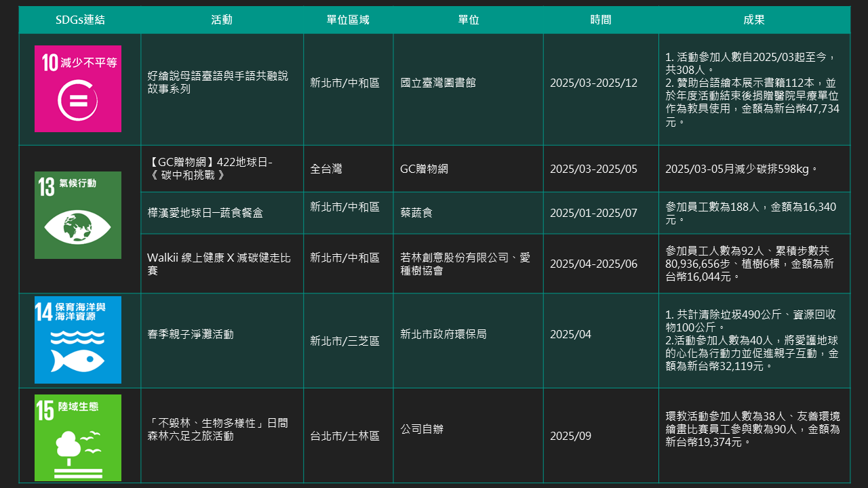
Task: Click the 單位區域 column header
Action: coord(348,20)
